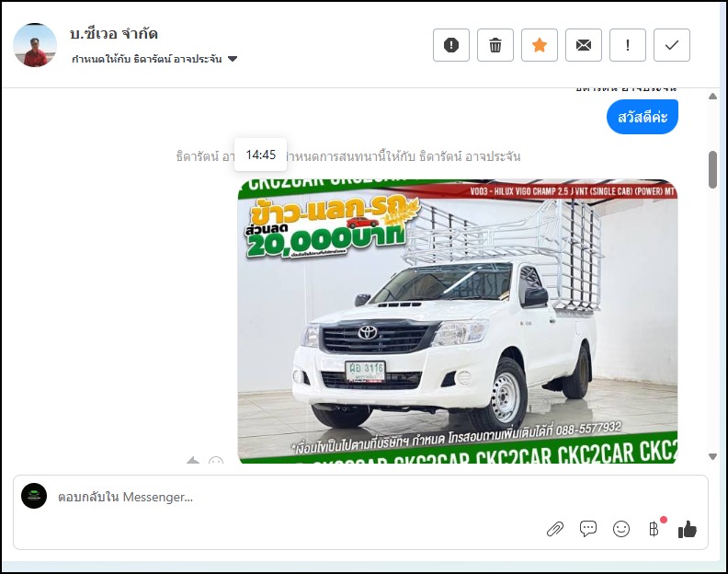
Task: Click the conversation assignment notice text
Action: [x=348, y=156]
